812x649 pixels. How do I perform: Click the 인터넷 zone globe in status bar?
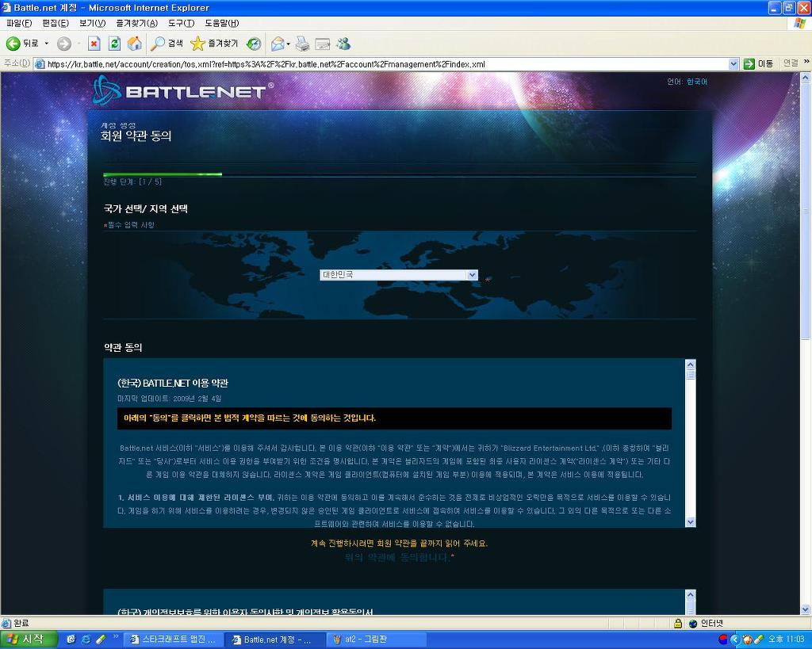(x=693, y=623)
